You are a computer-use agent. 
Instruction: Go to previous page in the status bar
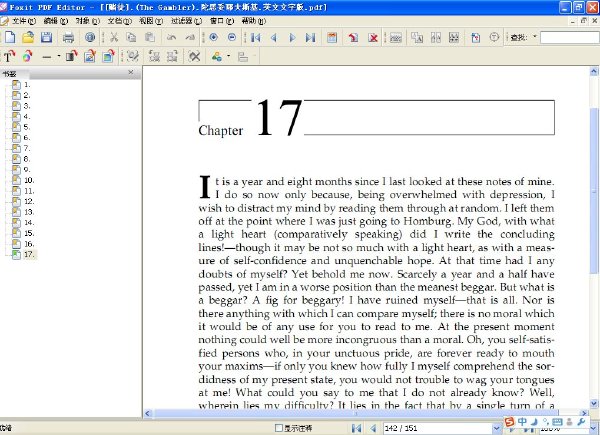(373, 428)
